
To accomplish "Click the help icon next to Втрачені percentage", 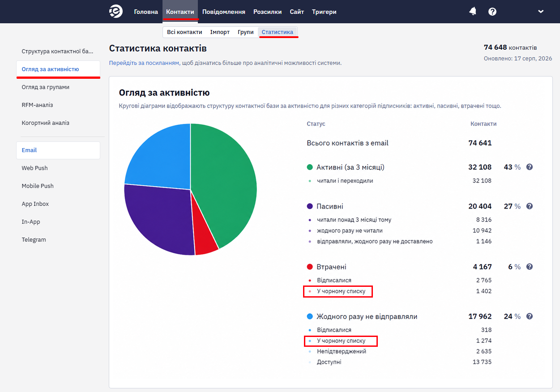I will point(530,267).
